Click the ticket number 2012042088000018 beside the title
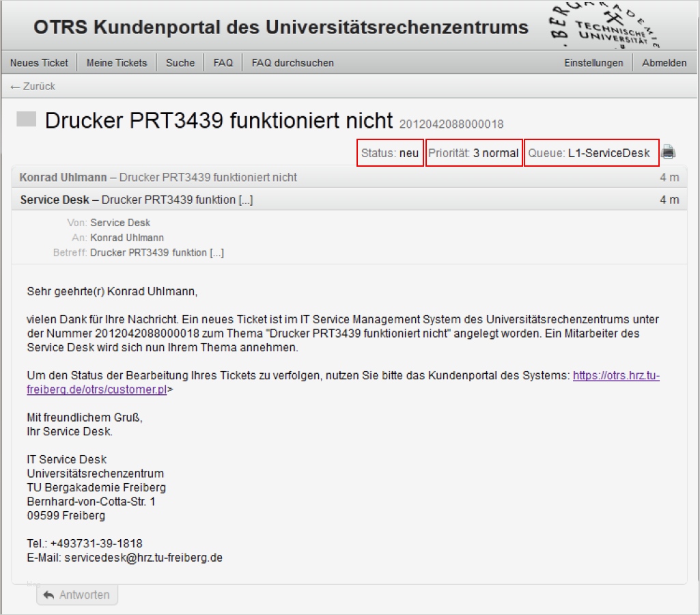The height and width of the screenshot is (615, 700). click(x=451, y=124)
